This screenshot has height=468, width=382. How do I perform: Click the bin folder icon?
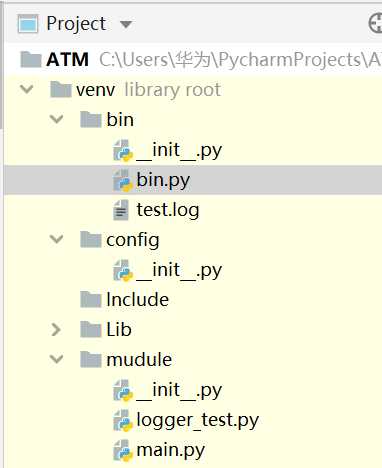tap(90, 120)
